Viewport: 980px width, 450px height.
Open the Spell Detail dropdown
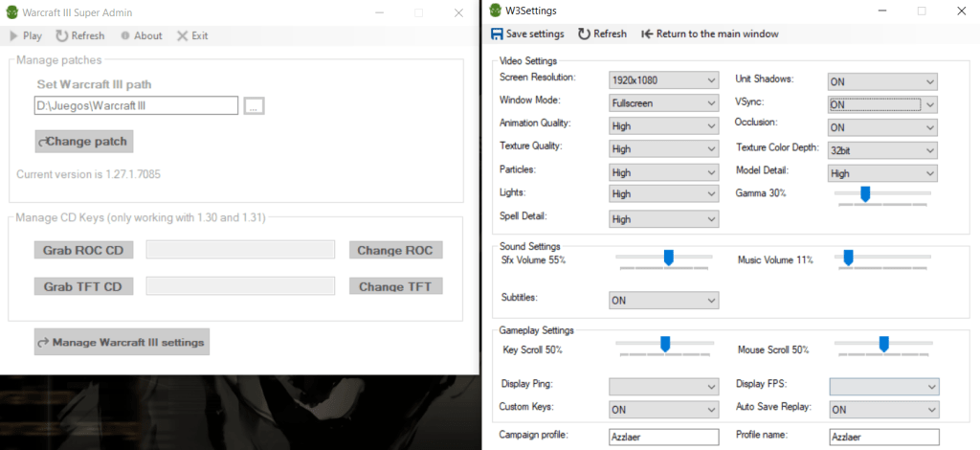click(664, 219)
